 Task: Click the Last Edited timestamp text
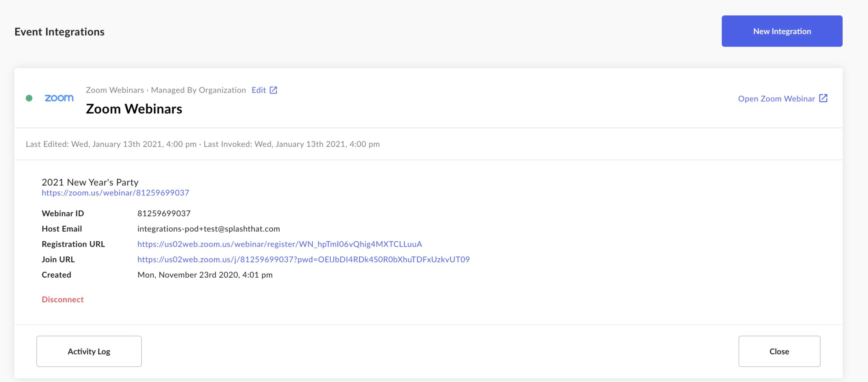[111, 144]
